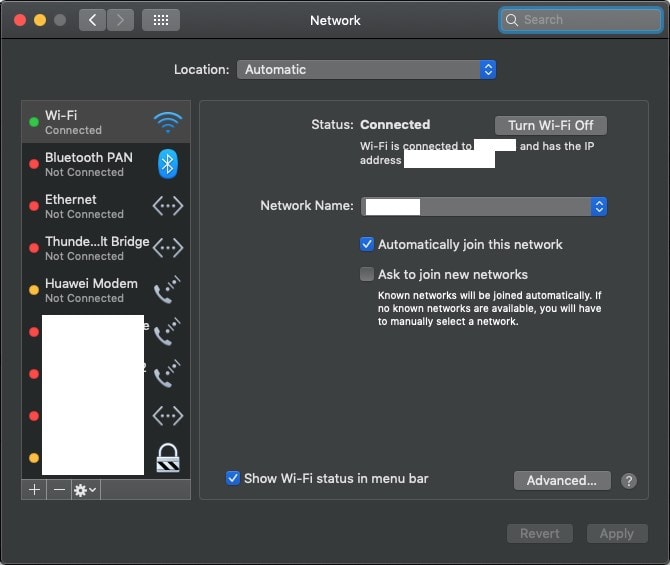Enable Ask to join new networks
670x565 pixels.
367,274
